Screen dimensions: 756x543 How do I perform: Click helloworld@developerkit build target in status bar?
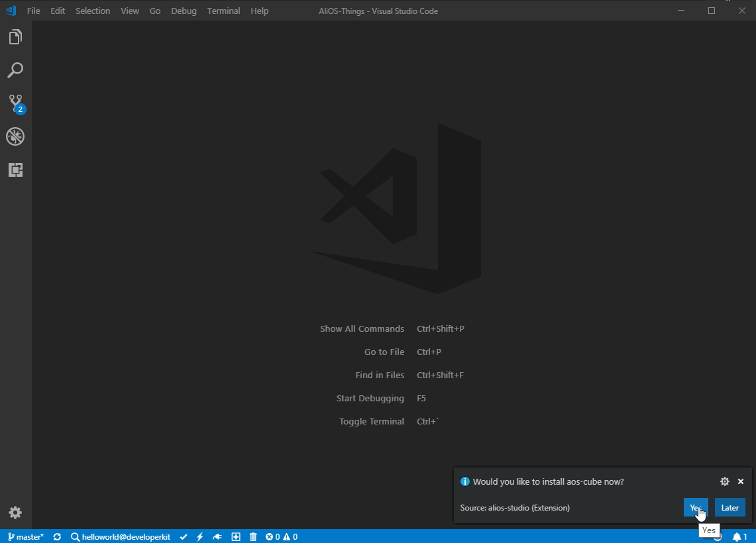[121, 537]
